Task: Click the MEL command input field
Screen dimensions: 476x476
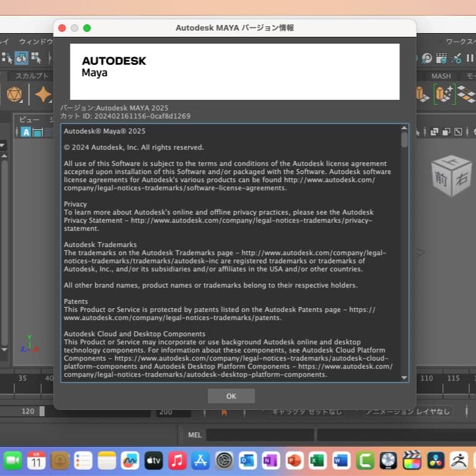Action: click(x=260, y=435)
